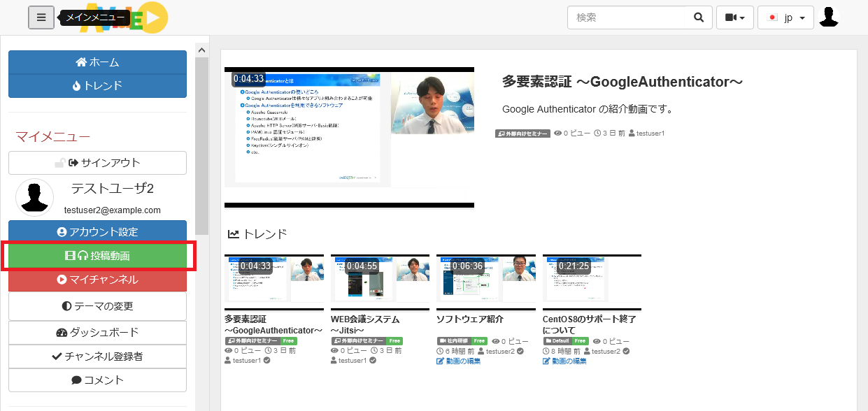
Task: Focus the 検索 search field
Action: (627, 17)
